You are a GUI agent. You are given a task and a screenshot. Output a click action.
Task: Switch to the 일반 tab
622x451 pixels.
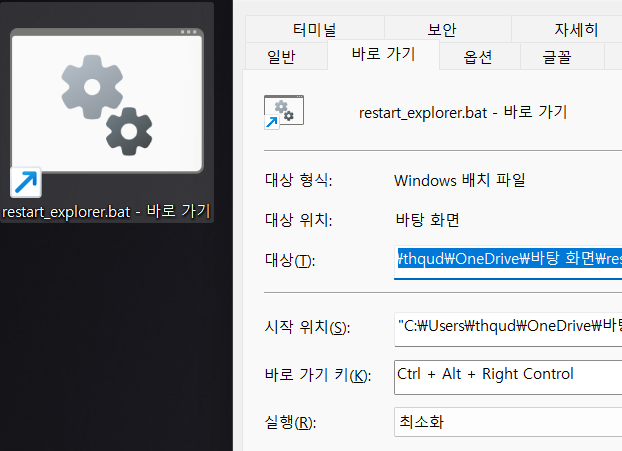pos(282,57)
